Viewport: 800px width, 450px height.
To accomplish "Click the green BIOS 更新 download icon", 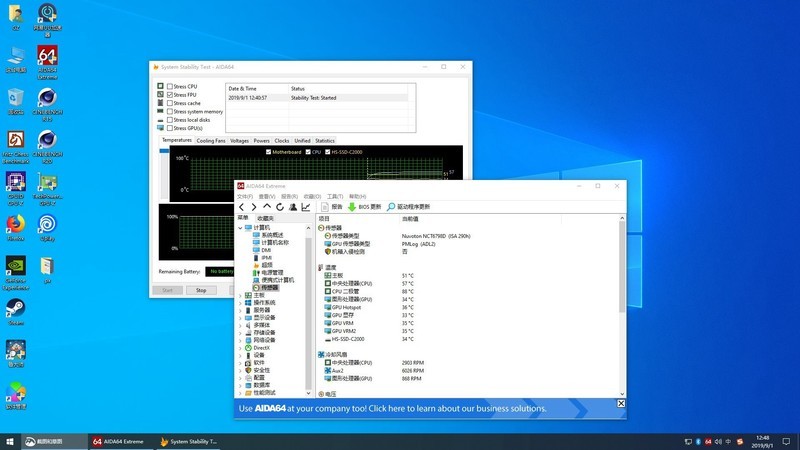I will pos(352,207).
